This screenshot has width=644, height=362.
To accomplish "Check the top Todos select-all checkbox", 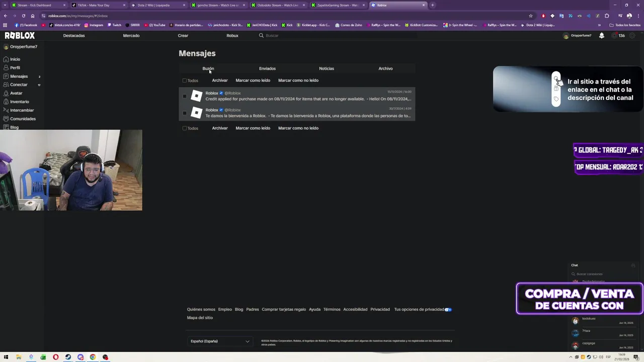I will tap(185, 80).
